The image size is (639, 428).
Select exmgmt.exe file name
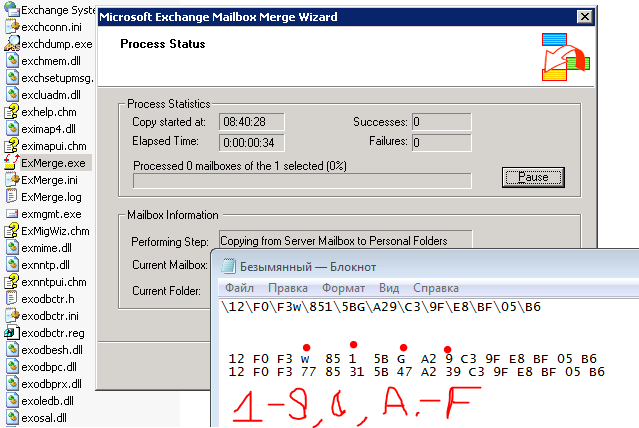point(51,214)
